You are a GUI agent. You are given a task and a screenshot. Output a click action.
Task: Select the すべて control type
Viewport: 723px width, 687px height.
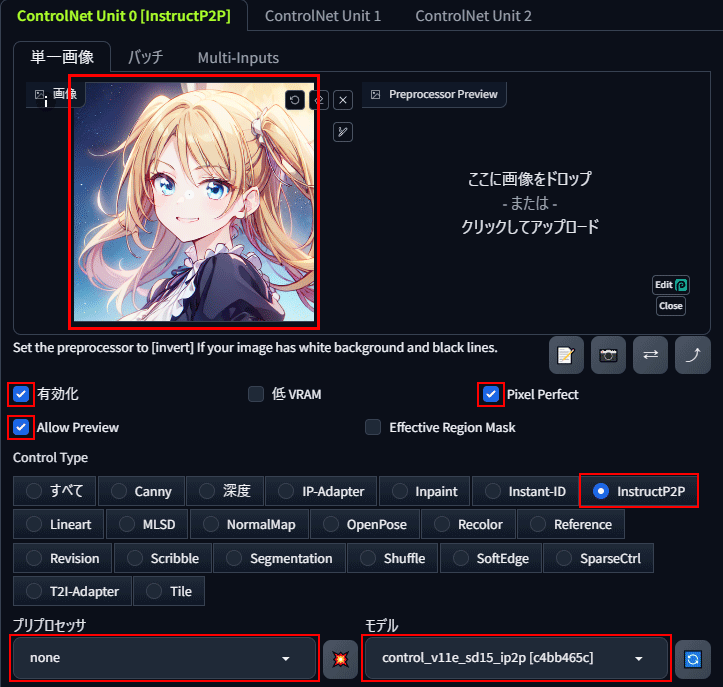coord(54,491)
